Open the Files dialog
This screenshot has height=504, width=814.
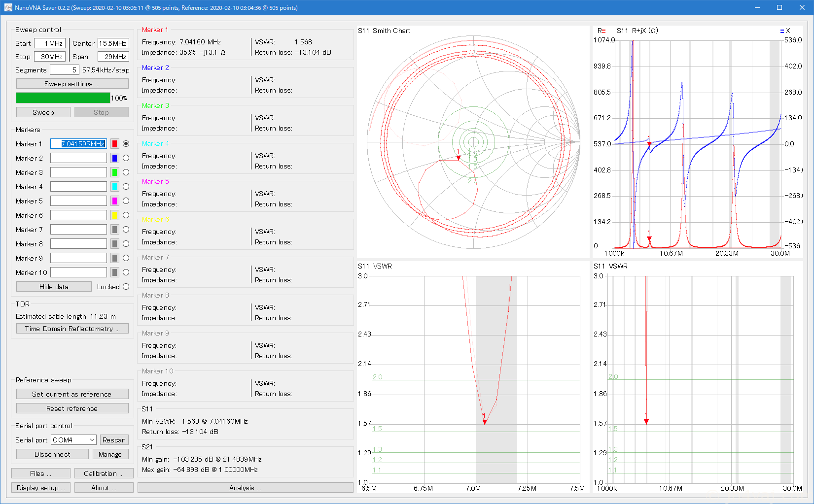[41, 473]
